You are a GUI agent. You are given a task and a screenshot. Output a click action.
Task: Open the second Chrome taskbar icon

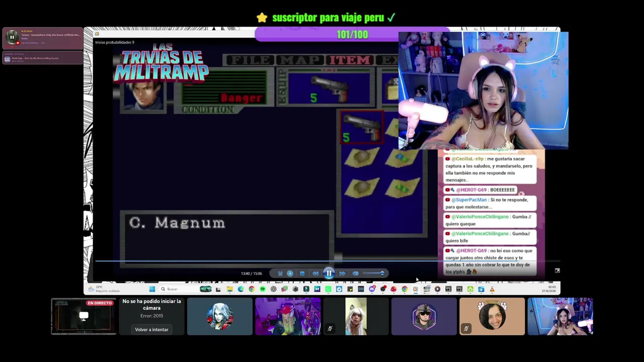coord(405,289)
